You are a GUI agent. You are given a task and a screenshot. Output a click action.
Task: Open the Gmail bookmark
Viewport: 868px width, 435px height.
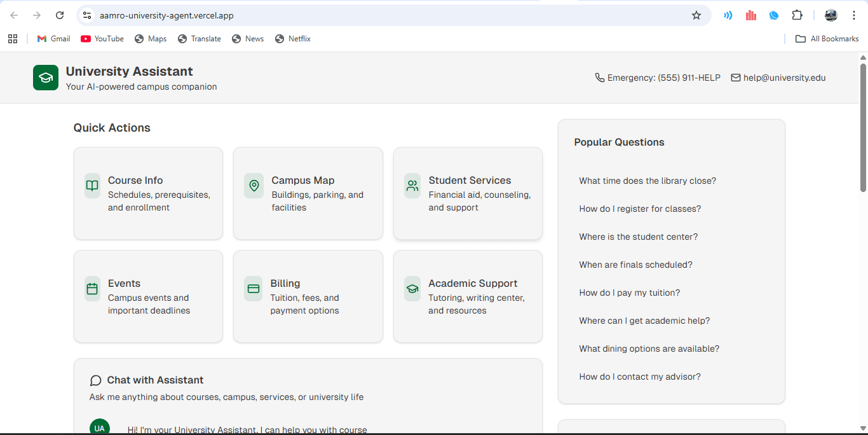[54, 39]
